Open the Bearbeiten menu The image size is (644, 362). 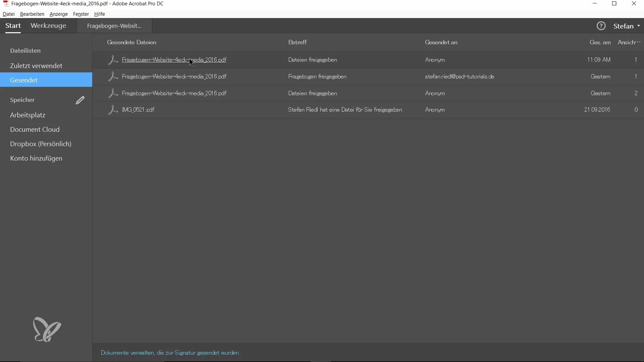pos(32,14)
